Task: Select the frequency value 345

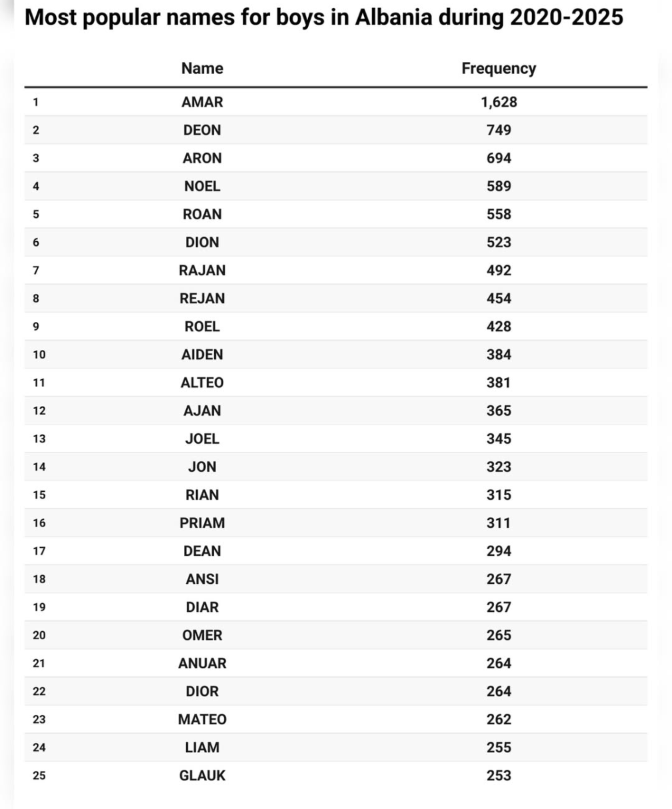Action: (499, 439)
